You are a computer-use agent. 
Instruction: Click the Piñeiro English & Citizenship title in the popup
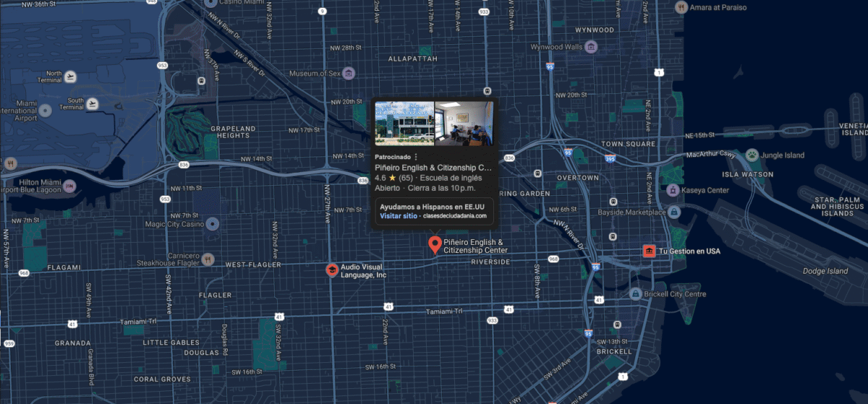click(433, 168)
